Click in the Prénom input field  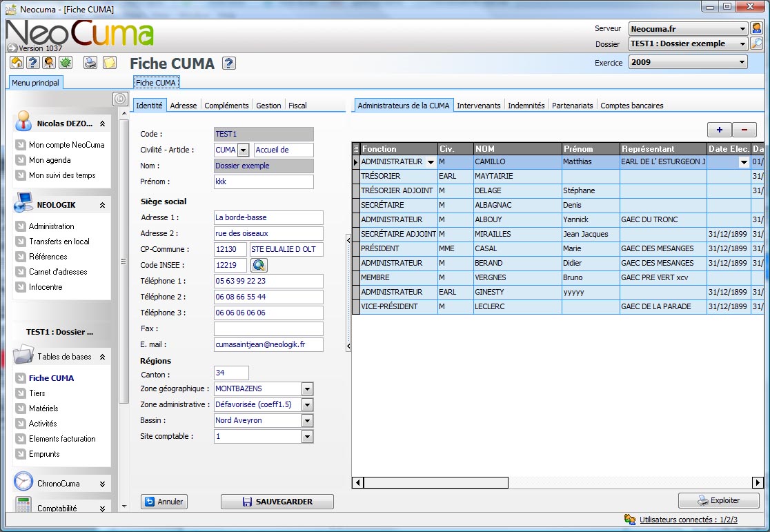[x=264, y=181]
